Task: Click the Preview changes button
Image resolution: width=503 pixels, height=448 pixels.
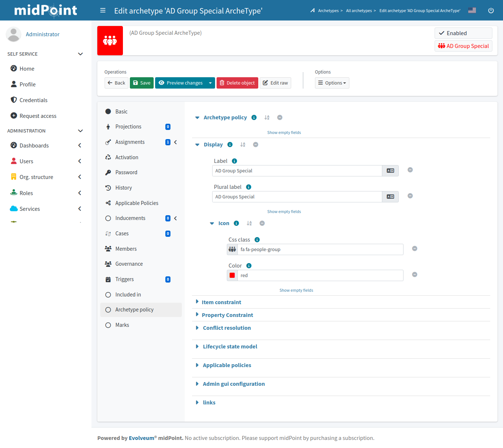Action: coord(181,83)
